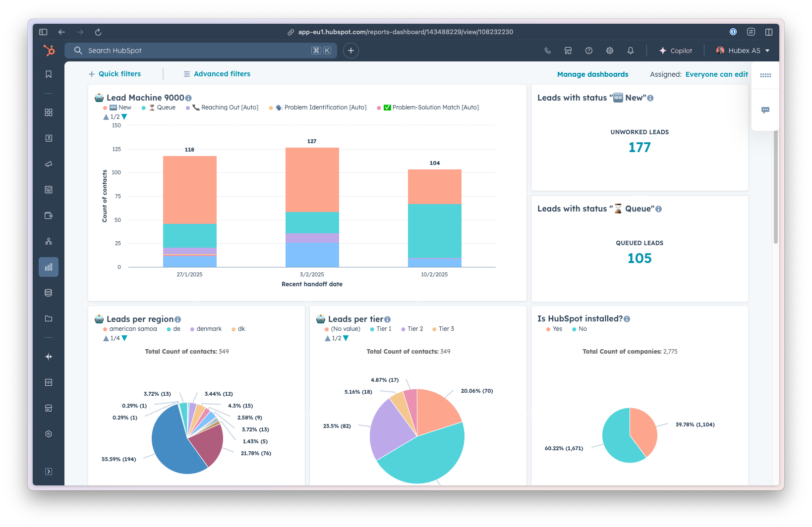Image resolution: width=812 pixels, height=527 pixels.
Task: Toggle Tier 1 legend item
Action: tap(381, 329)
